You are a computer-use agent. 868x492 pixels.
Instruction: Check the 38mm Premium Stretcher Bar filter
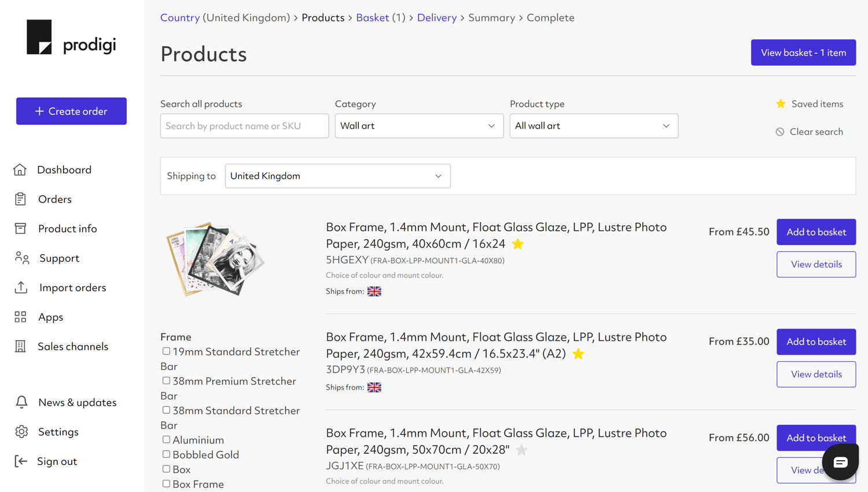click(x=167, y=381)
